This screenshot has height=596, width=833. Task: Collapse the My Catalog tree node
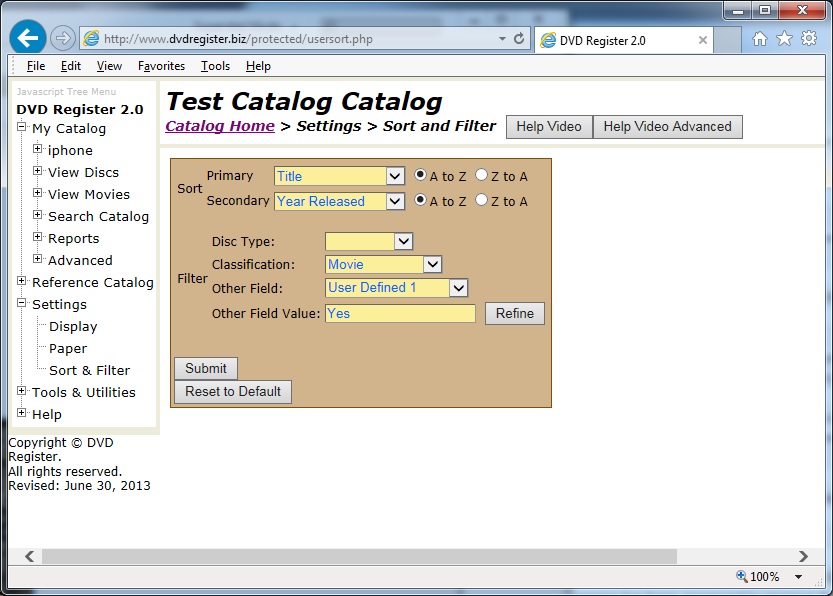[21, 127]
